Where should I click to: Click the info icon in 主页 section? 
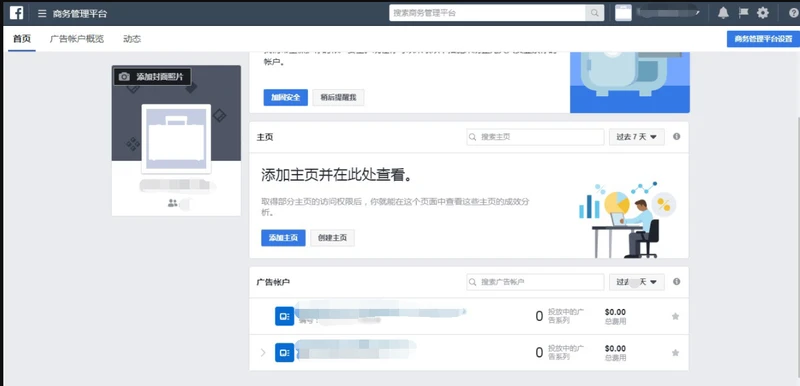pos(677,137)
